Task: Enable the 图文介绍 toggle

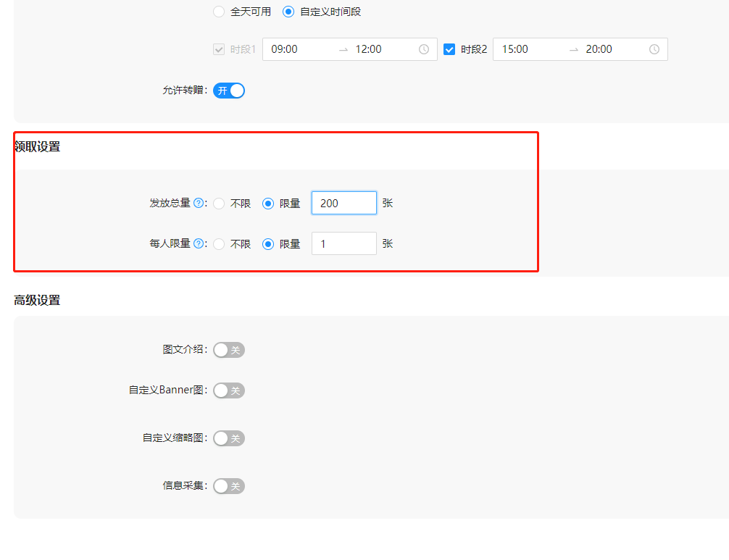Action: [229, 349]
